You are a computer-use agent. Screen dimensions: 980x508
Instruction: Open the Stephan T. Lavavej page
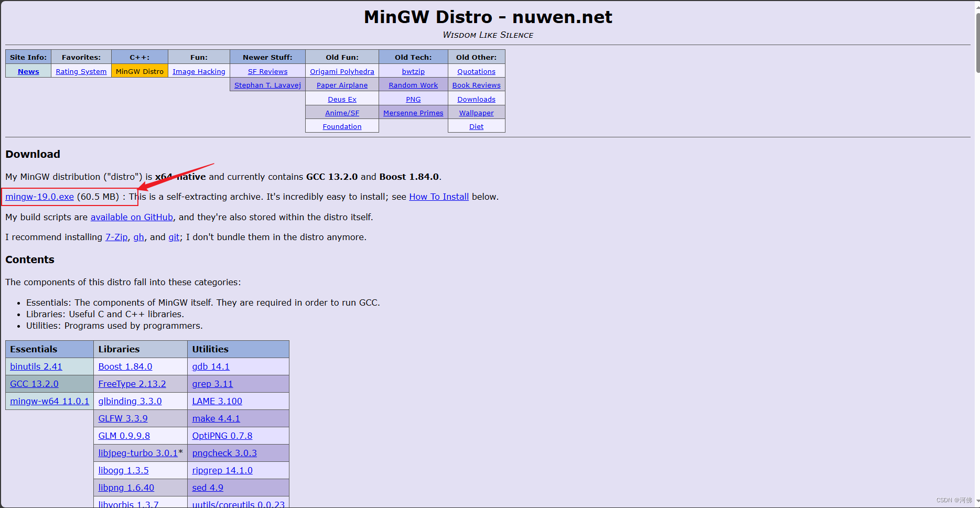(x=267, y=85)
